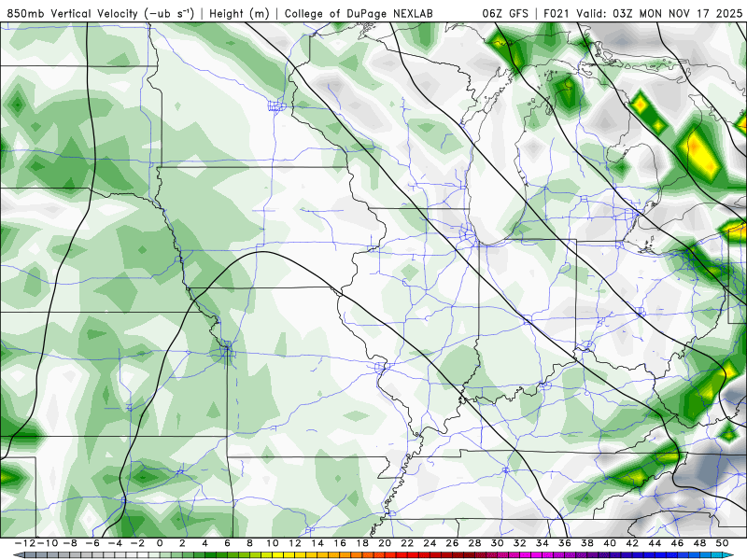Click the "-6" color scale label
The height and width of the screenshot is (560, 747).
(92, 543)
